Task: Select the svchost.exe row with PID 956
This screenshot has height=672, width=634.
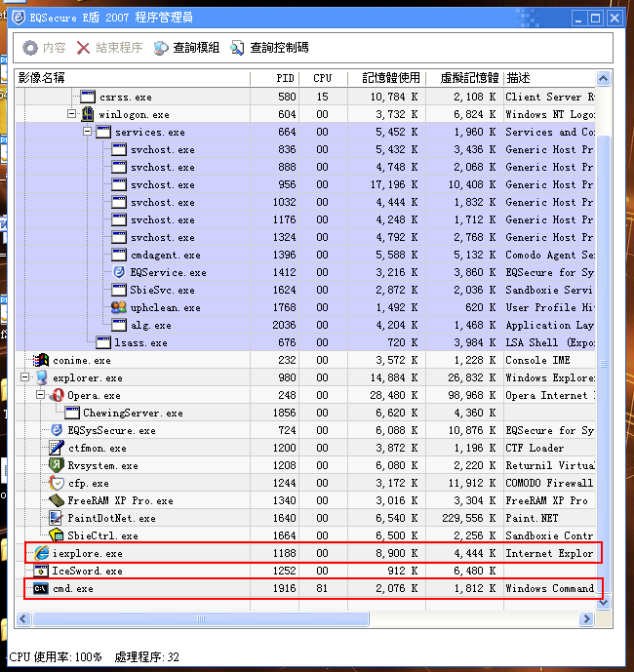Action: pos(305,184)
